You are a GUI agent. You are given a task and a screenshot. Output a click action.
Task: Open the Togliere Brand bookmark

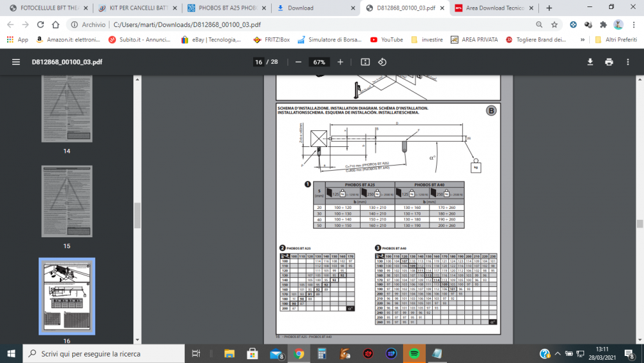tap(536, 39)
